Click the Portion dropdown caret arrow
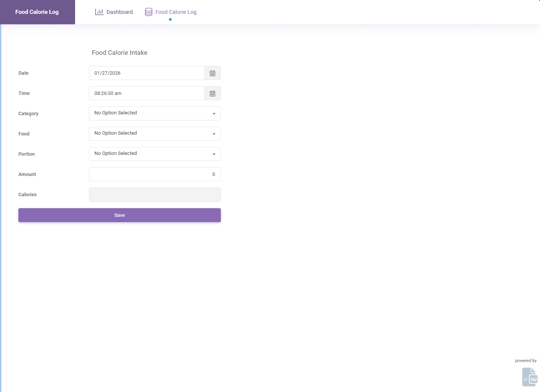 click(x=214, y=154)
